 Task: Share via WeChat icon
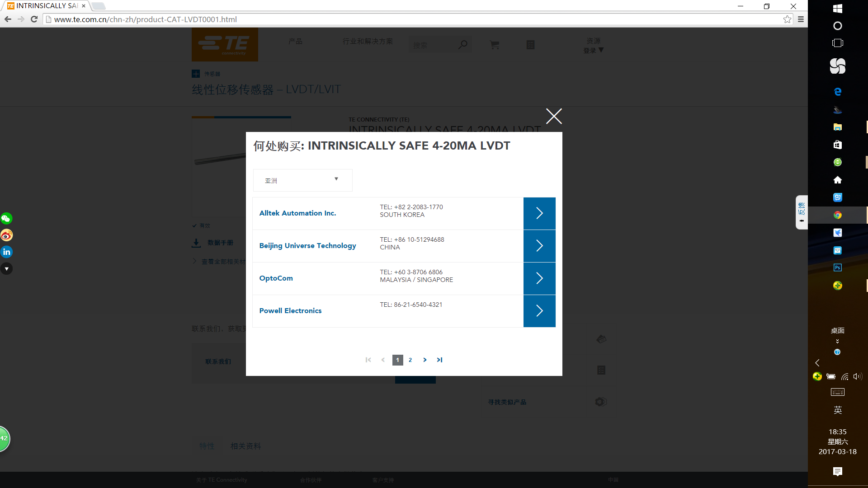point(6,219)
